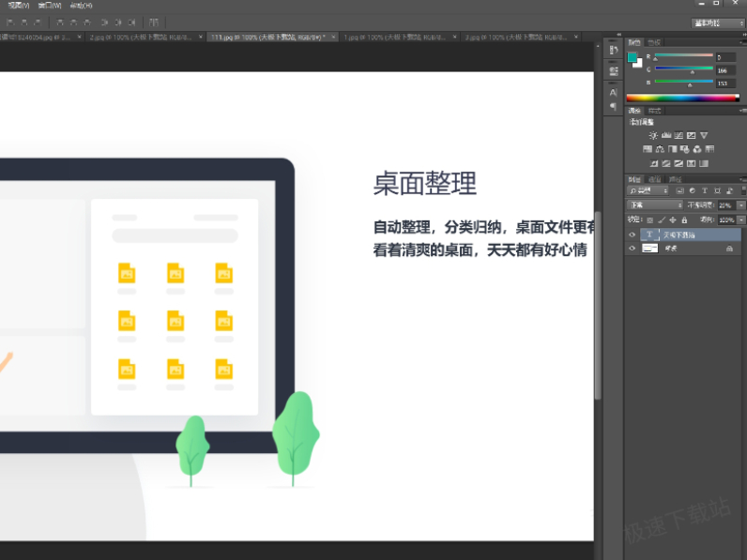
Task: Open the Adjustments panel flyout menu
Action: (743, 111)
